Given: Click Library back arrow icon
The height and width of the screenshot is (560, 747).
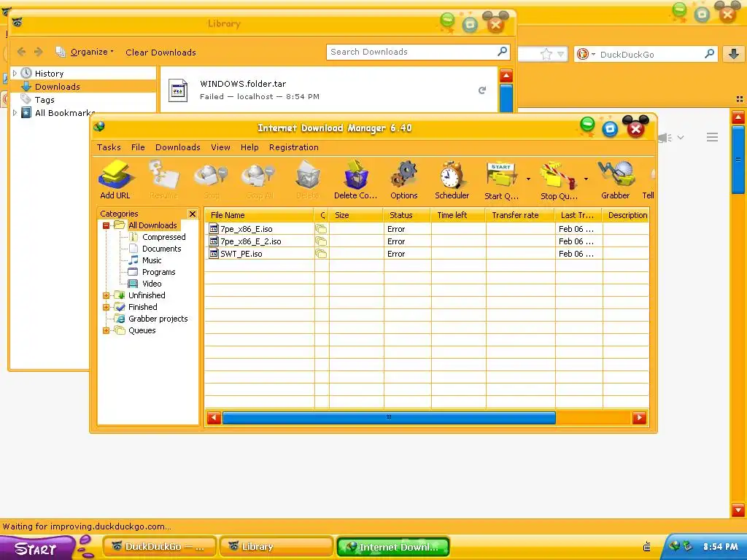Looking at the screenshot, I should [x=21, y=52].
